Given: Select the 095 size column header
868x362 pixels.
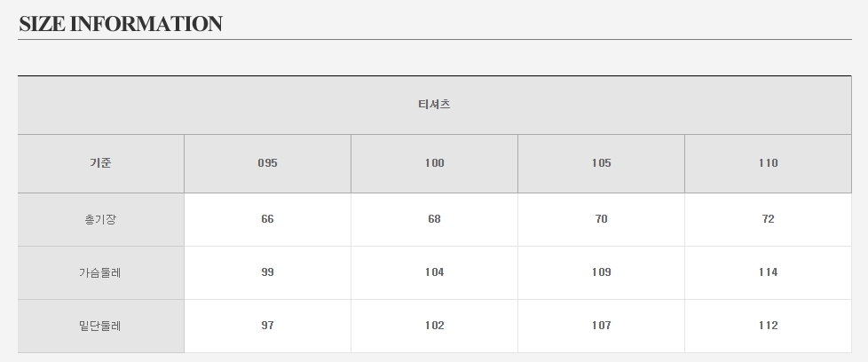Looking at the screenshot, I should click(267, 163).
